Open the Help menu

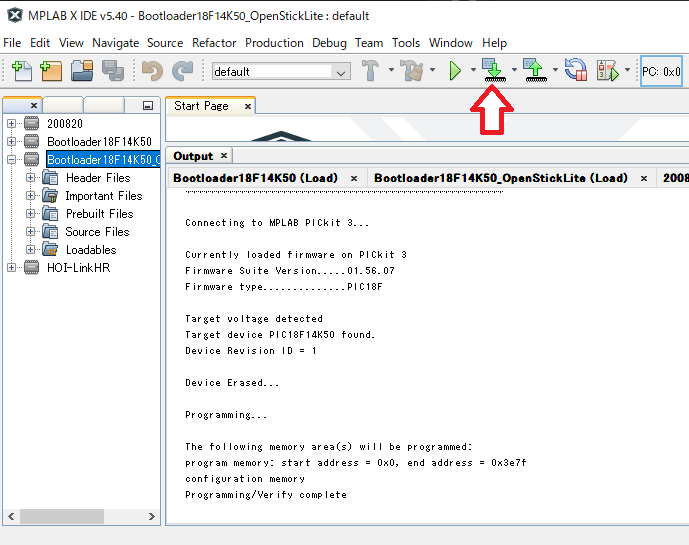pyautogui.click(x=494, y=43)
